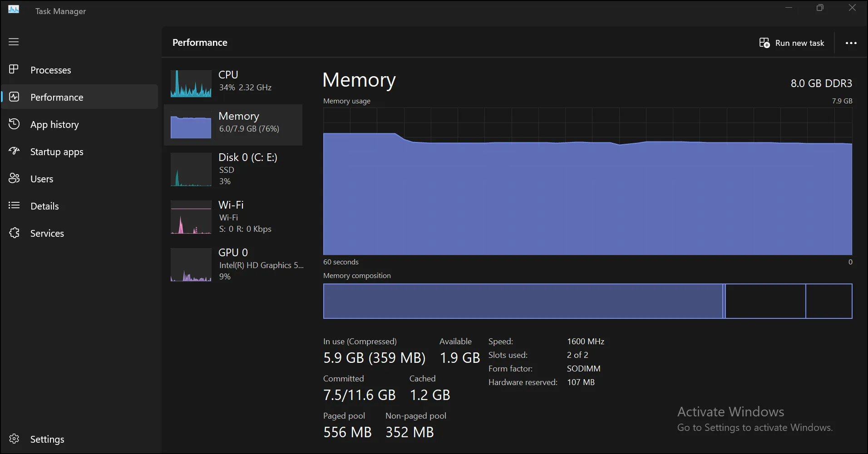
Task: Click the 1.9 GB available value
Action: (460, 358)
